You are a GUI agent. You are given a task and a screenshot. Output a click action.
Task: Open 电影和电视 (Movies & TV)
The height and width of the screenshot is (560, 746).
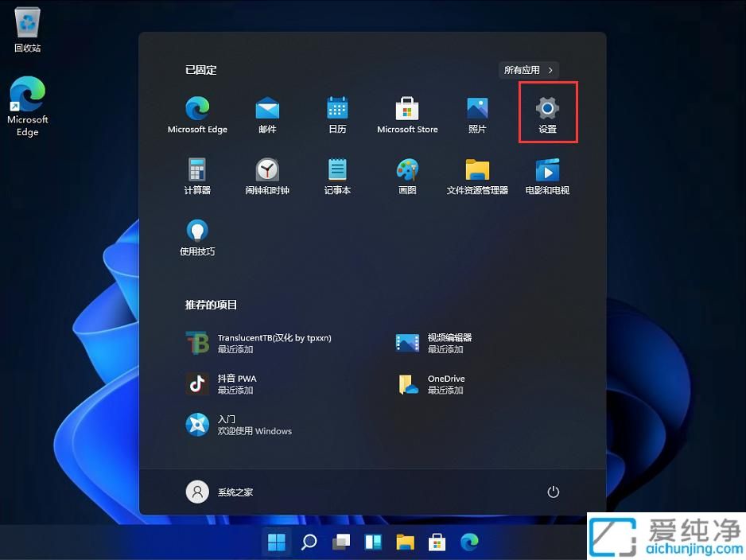[x=546, y=175]
